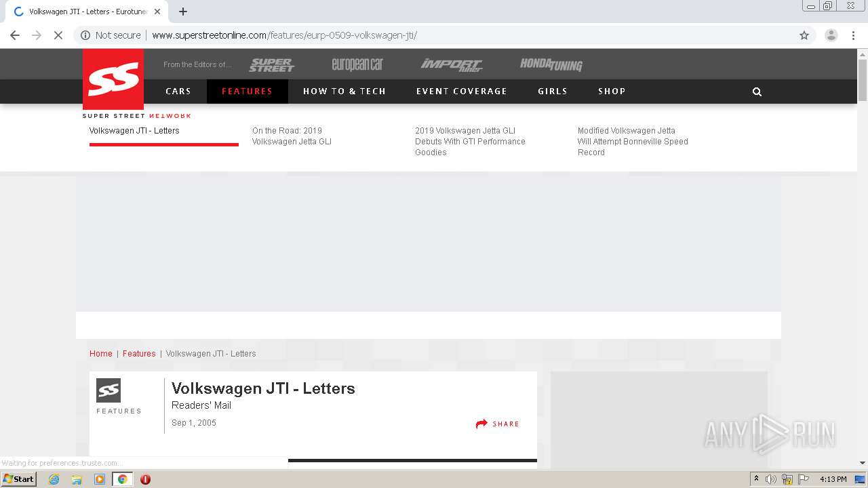Open the Super Street magazine logo link
Screen dimensions: 868x488
(271, 65)
